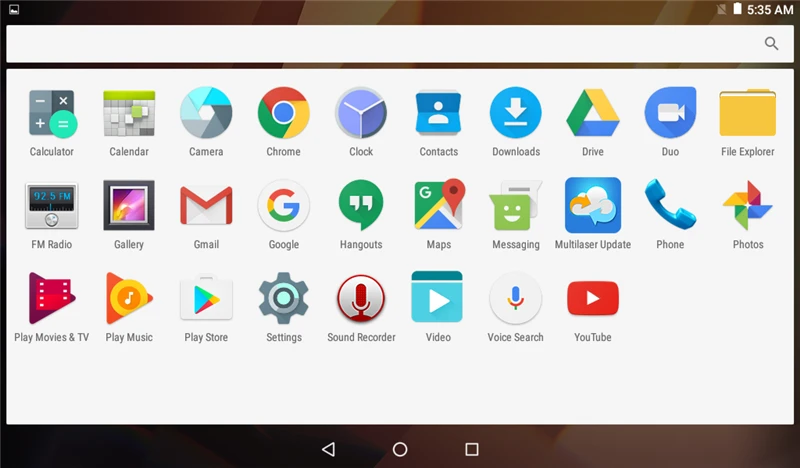Launch the Calendar app

129,113
